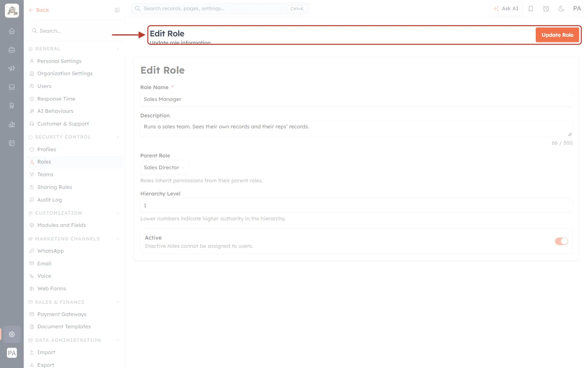
Task: Open the PA profile menu at the top right
Action: (577, 9)
